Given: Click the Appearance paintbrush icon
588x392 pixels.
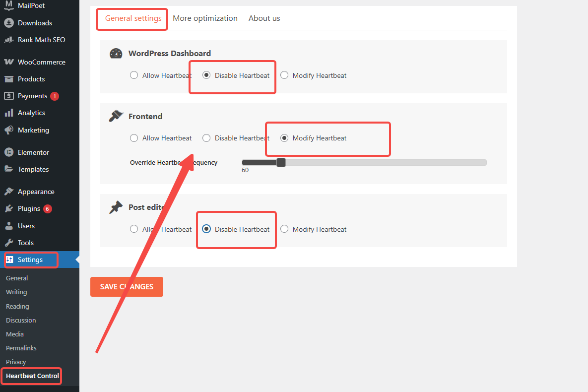Looking at the screenshot, I should click(9, 192).
